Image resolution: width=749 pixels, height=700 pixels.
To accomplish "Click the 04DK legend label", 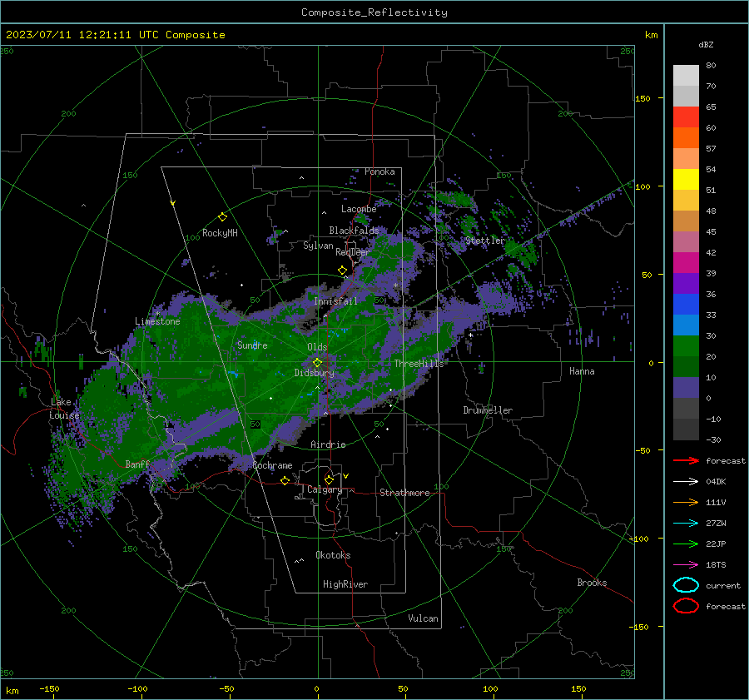I will click(x=716, y=482).
